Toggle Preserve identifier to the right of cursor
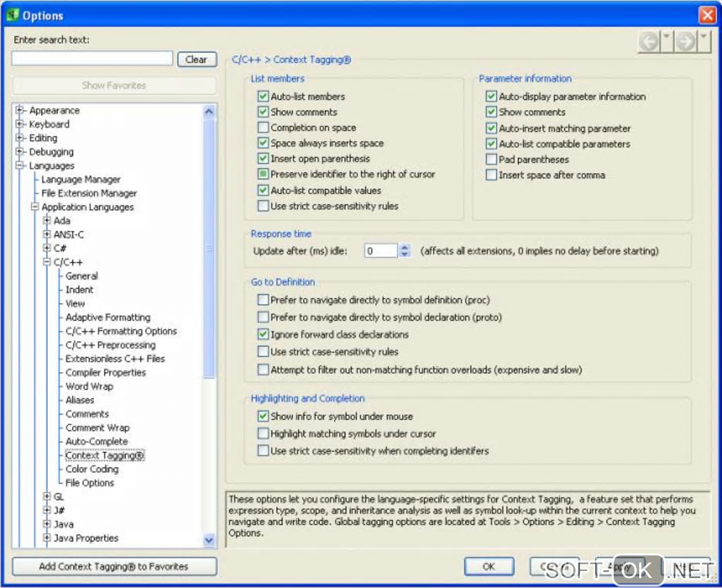 263,174
